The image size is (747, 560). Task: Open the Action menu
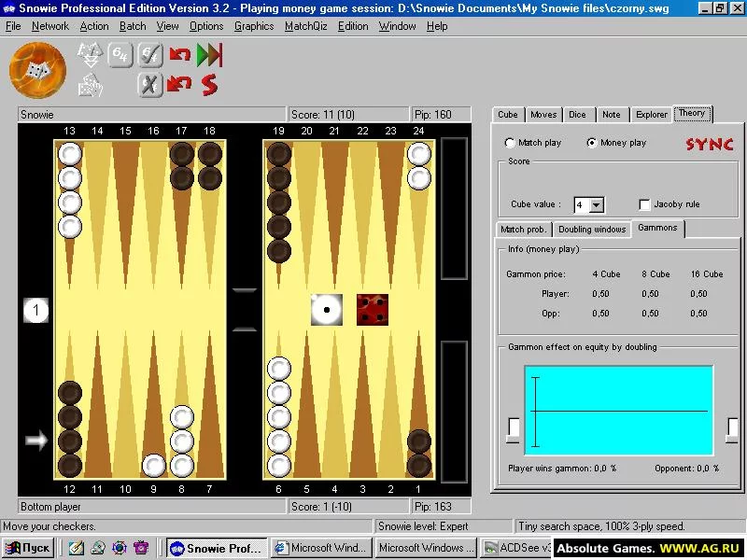[94, 26]
